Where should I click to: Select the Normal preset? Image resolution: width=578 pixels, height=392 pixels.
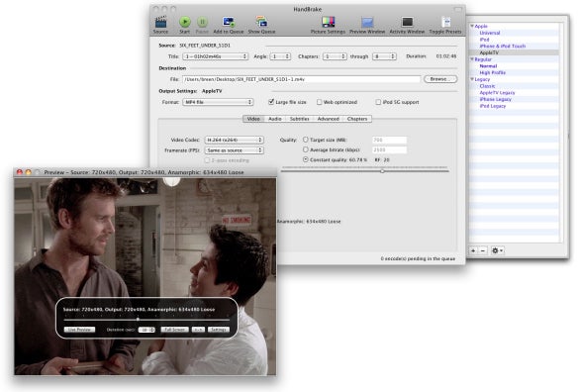(488, 66)
